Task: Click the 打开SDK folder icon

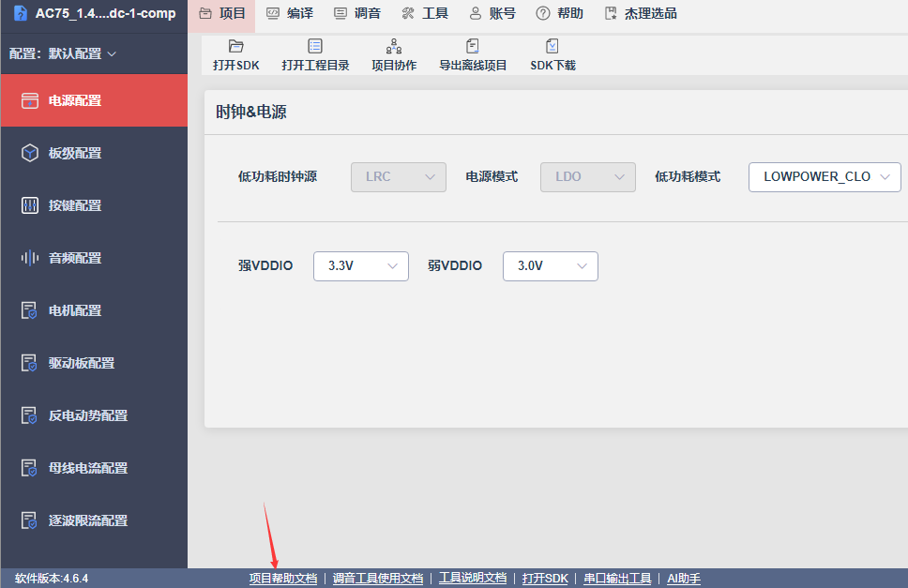Action: click(235, 46)
